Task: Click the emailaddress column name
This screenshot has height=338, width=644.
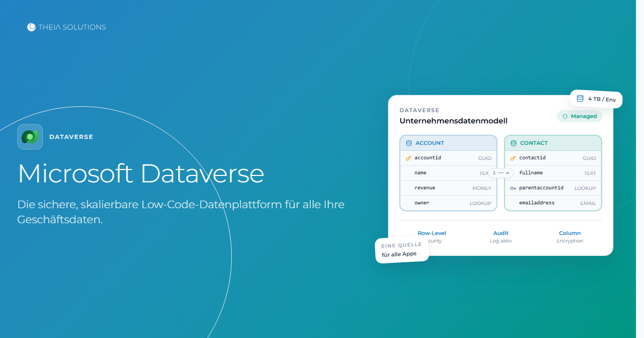Action: click(537, 203)
